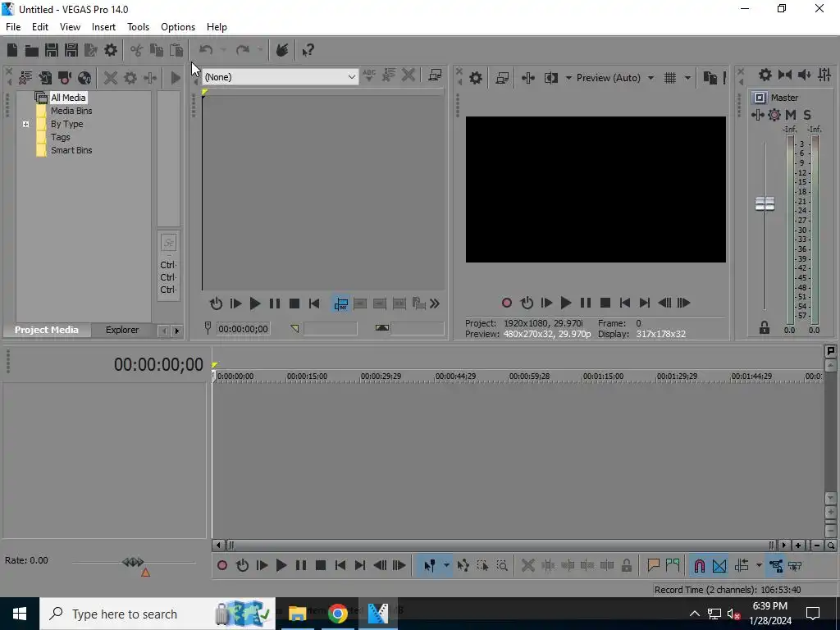The height and width of the screenshot is (630, 840).
Task: Click the Rate scrub control slider
Action: (134, 562)
